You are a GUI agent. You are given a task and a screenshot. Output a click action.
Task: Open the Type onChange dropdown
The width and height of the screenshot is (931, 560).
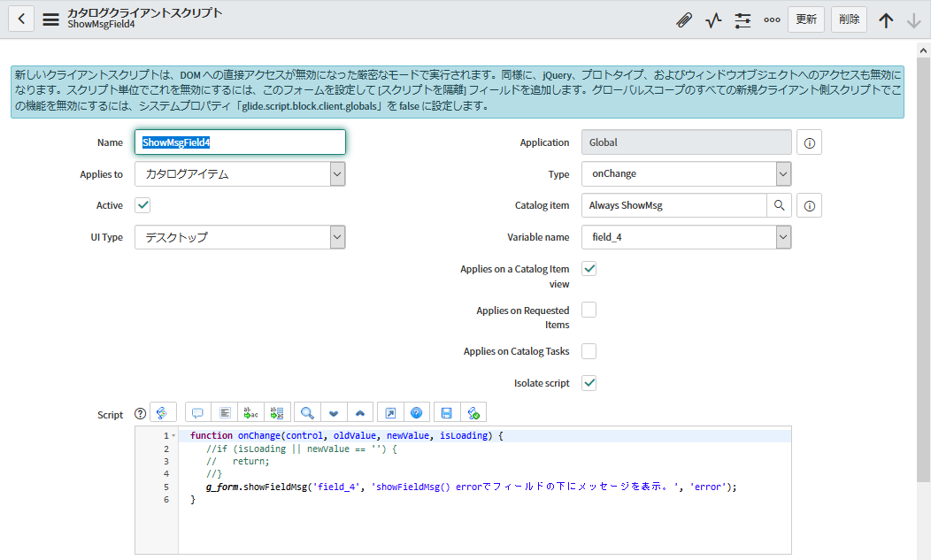coord(687,174)
